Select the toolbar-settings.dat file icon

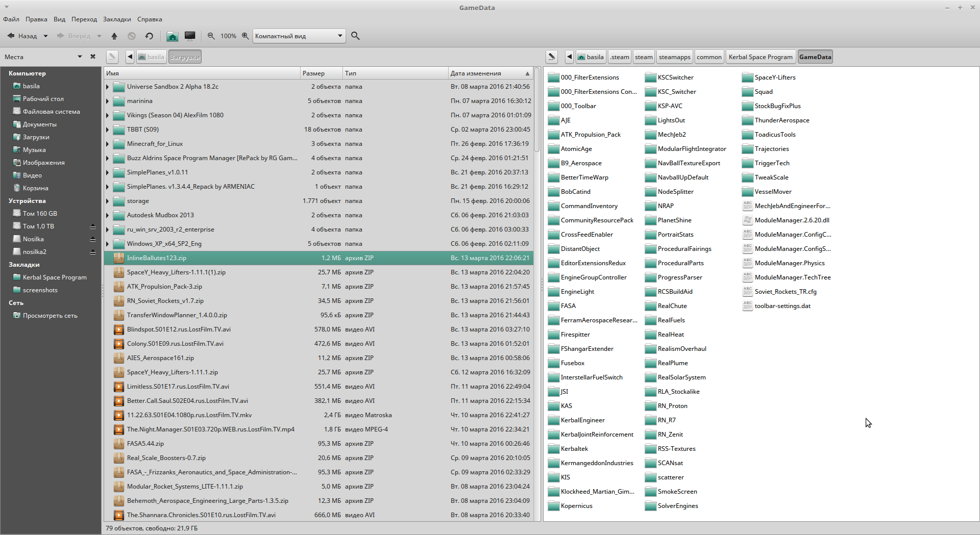point(748,306)
